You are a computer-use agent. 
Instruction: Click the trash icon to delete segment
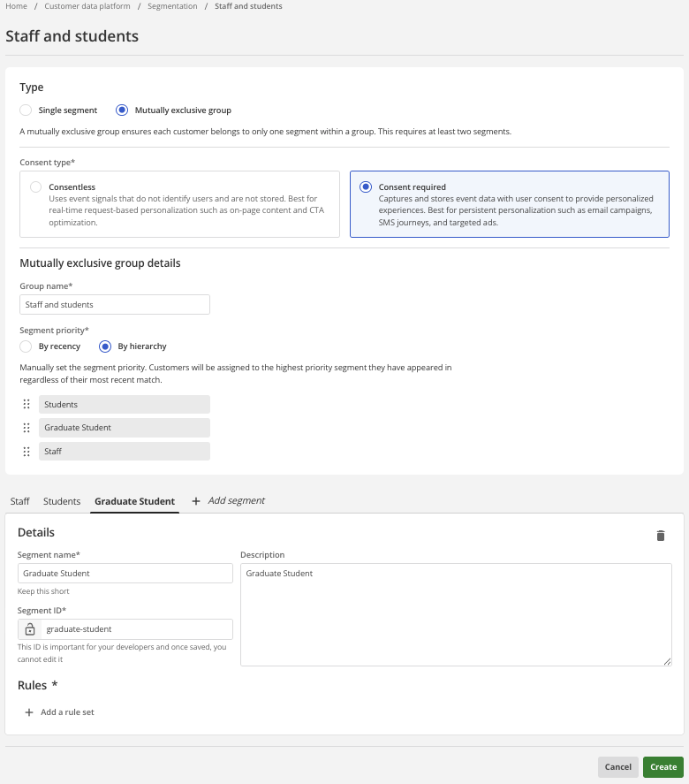[x=660, y=536]
